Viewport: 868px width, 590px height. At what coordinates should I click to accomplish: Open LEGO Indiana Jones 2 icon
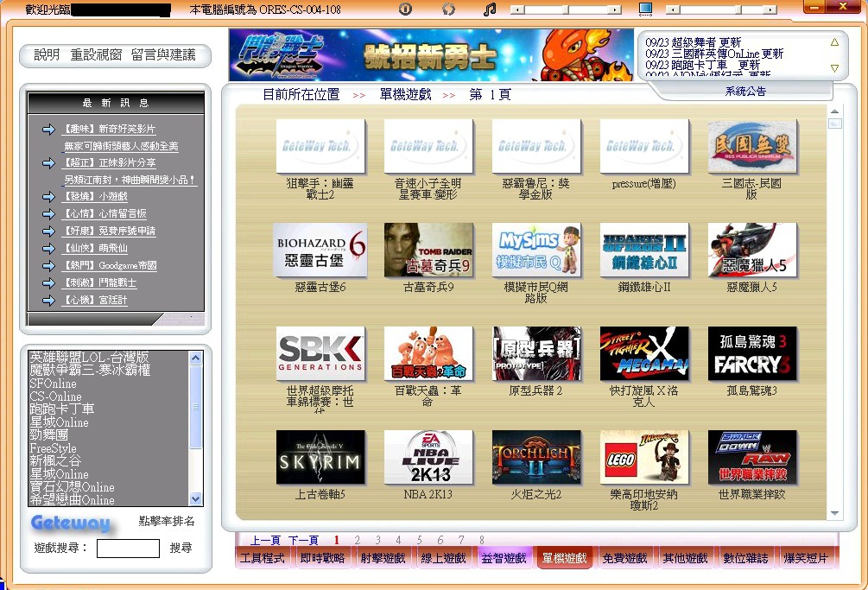[644, 457]
